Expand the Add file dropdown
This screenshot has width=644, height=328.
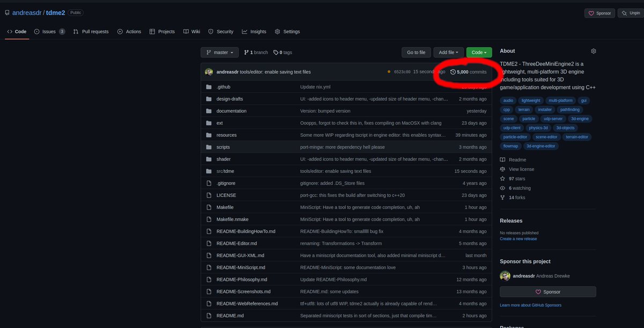[x=449, y=52]
